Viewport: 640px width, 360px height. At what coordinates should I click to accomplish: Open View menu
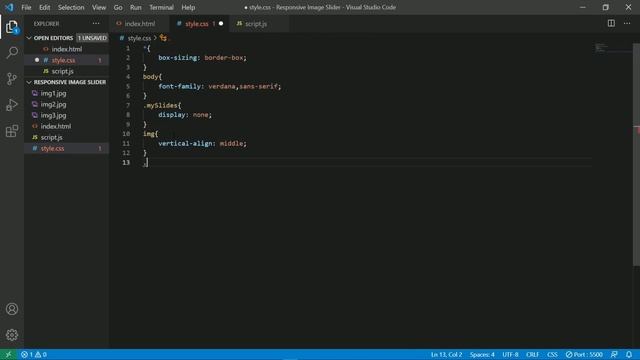click(x=99, y=7)
